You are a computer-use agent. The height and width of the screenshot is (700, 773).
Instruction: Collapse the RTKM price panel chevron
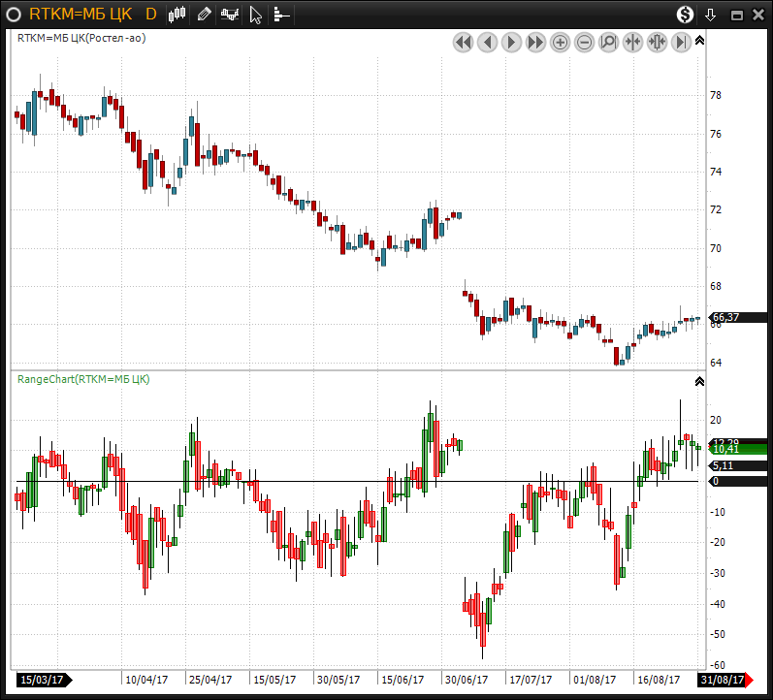coord(700,41)
